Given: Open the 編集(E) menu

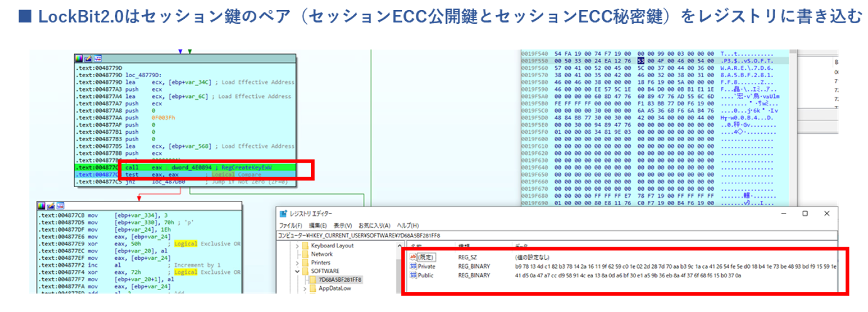Looking at the screenshot, I should pyautogui.click(x=318, y=225).
